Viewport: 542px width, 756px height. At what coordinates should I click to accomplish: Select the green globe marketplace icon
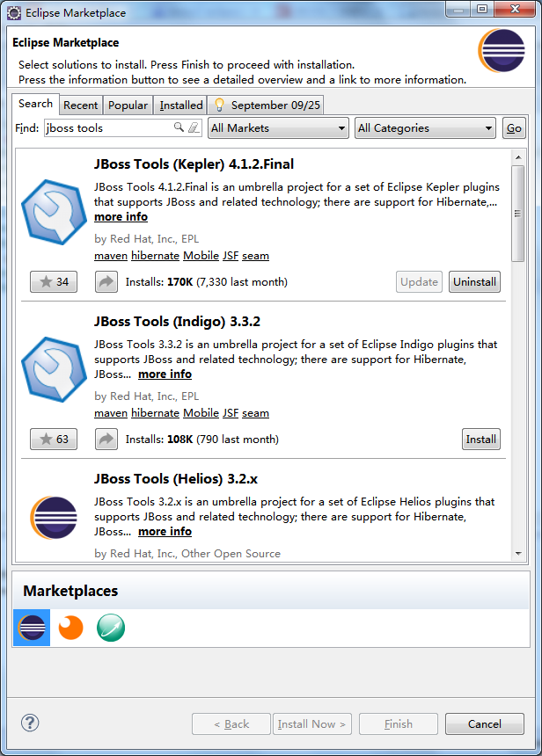click(111, 628)
